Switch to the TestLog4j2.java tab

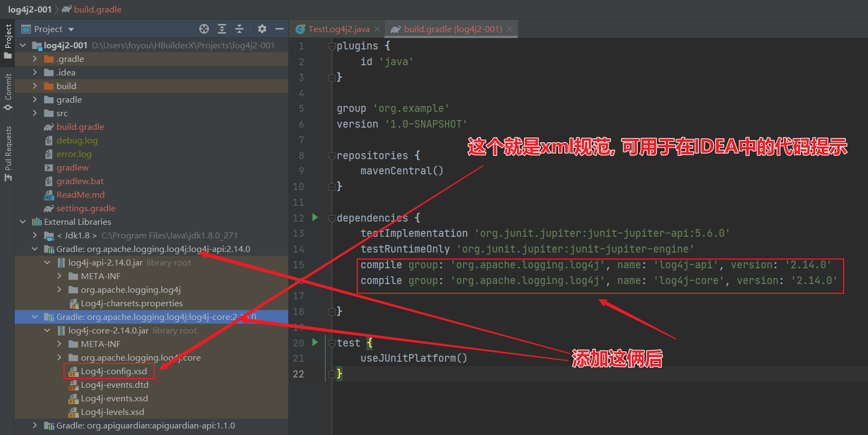(338, 29)
